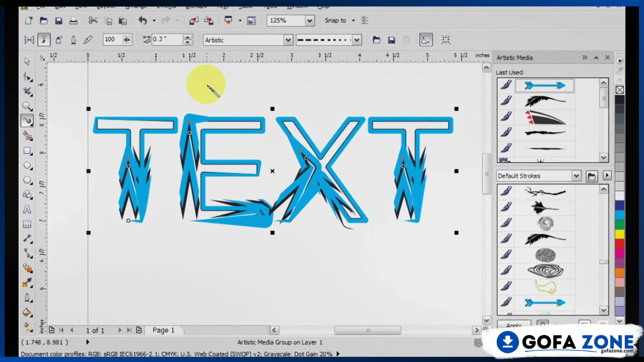
Task: Select the Artistic Media tool in toolbox
Action: point(27,121)
